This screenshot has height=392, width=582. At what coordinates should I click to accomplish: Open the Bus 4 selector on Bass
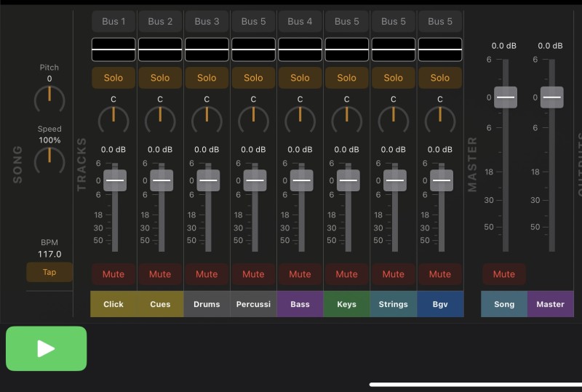[x=300, y=21]
